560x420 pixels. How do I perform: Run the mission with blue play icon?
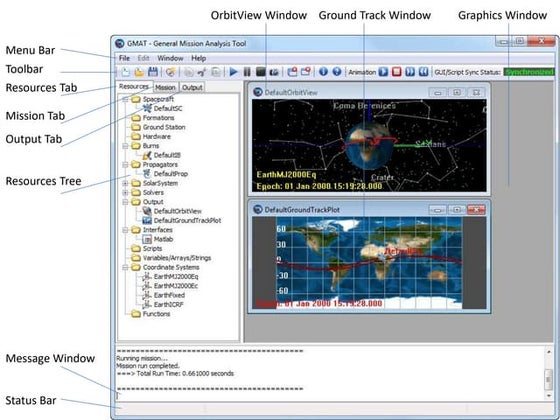click(233, 72)
